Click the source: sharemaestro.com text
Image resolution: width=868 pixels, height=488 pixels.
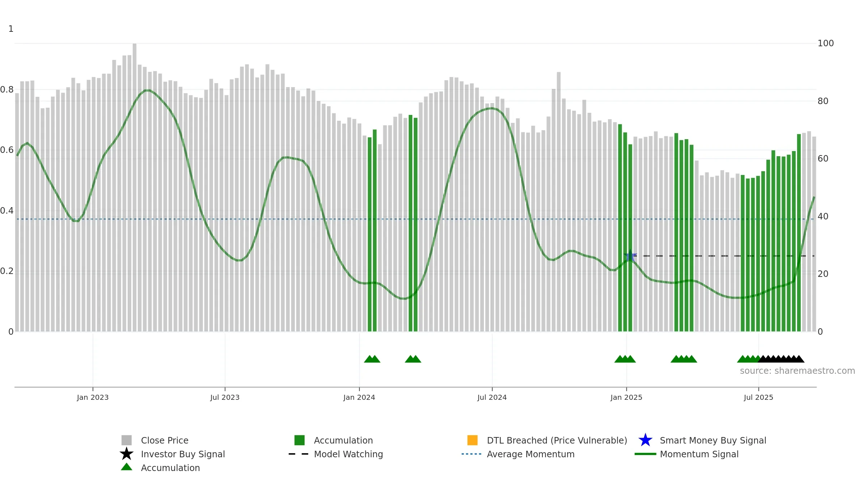click(x=797, y=371)
